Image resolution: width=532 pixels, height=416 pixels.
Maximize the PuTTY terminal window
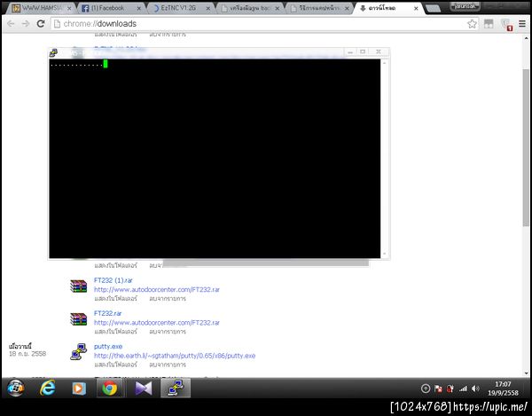(x=363, y=51)
